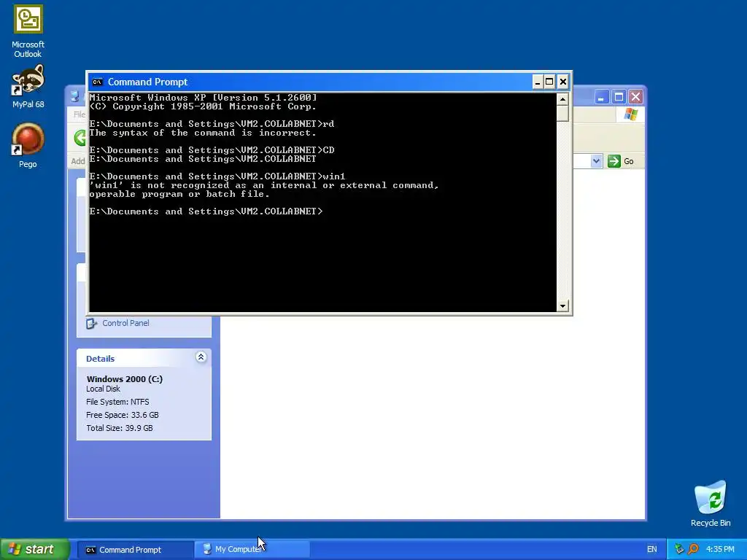This screenshot has height=560, width=747.
Task: Click the current command prompt line
Action: [x=206, y=211]
